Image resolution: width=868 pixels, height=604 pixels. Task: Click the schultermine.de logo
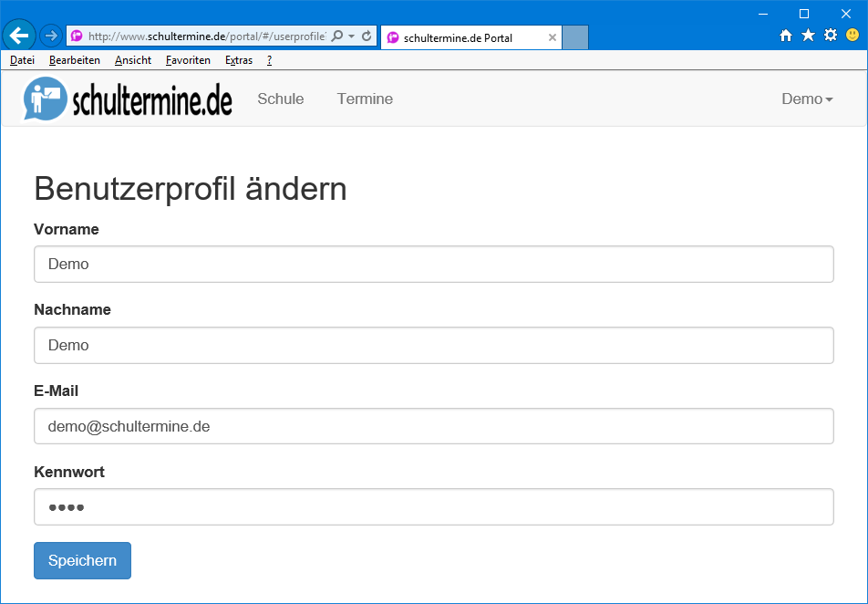[x=127, y=99]
